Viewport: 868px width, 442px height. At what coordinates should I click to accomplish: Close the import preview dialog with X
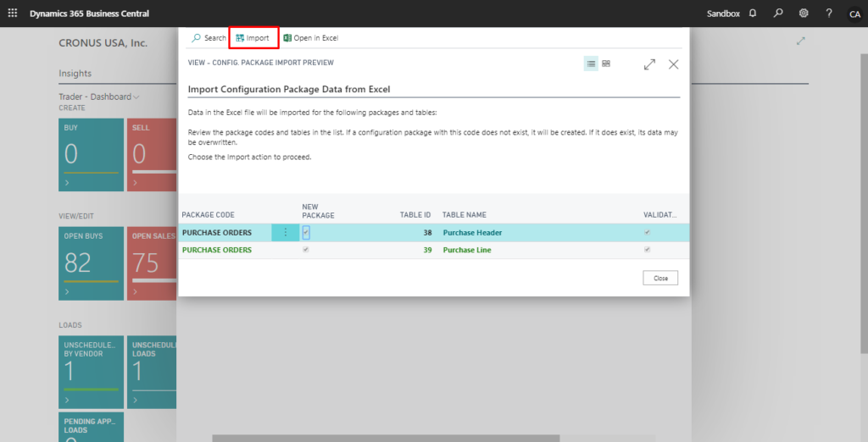pos(673,64)
